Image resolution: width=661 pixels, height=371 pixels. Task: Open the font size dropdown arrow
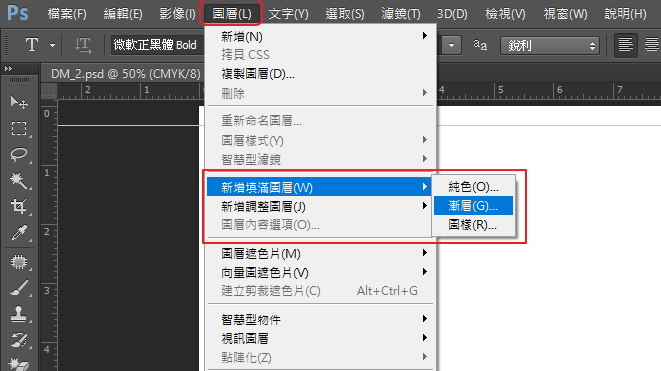tap(451, 45)
